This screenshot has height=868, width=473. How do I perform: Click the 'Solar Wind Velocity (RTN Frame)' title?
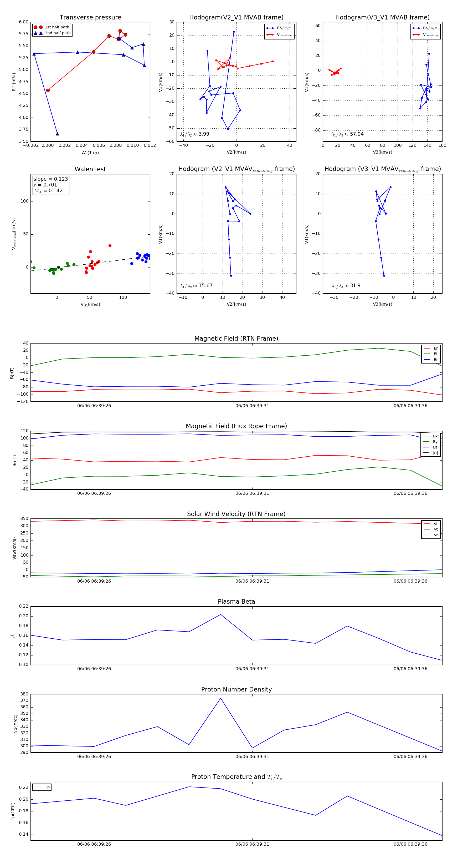[x=236, y=514]
